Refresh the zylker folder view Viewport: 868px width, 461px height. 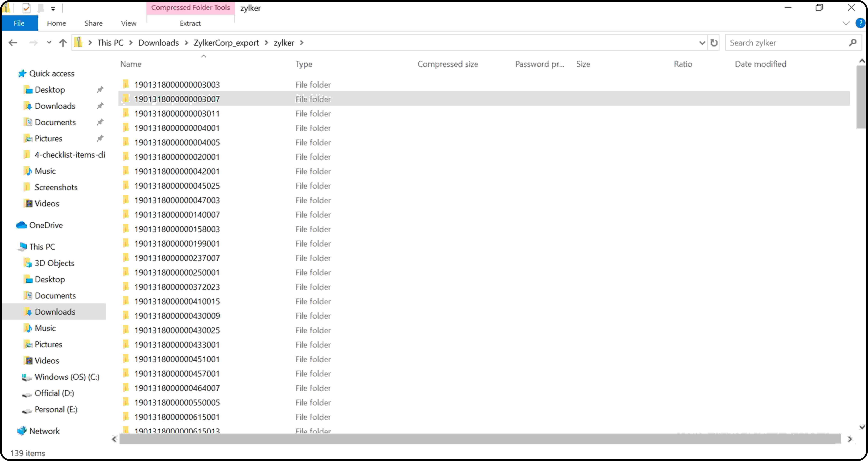click(714, 43)
